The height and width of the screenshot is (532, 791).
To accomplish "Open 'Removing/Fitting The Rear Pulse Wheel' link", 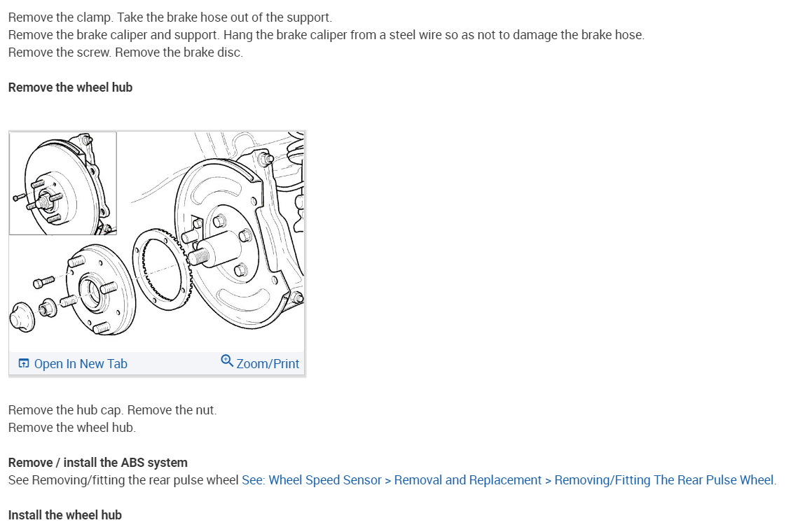I will (663, 480).
